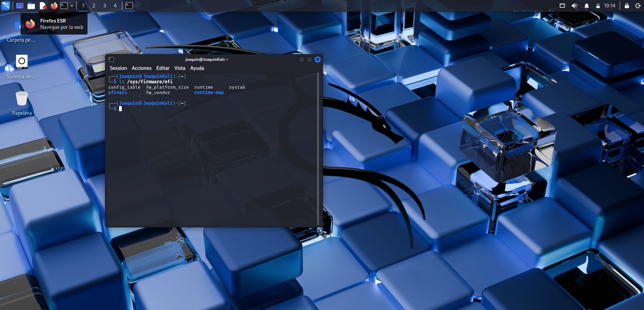Lock the screen with the padlock icon

(626, 6)
